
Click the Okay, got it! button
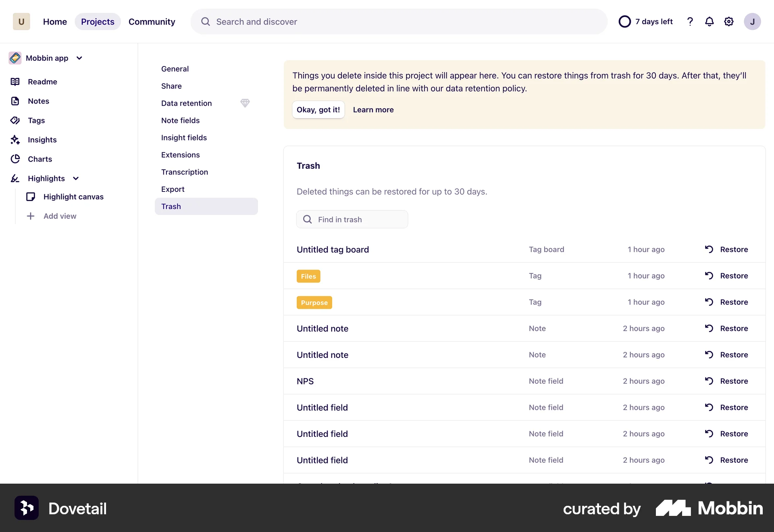(318, 110)
